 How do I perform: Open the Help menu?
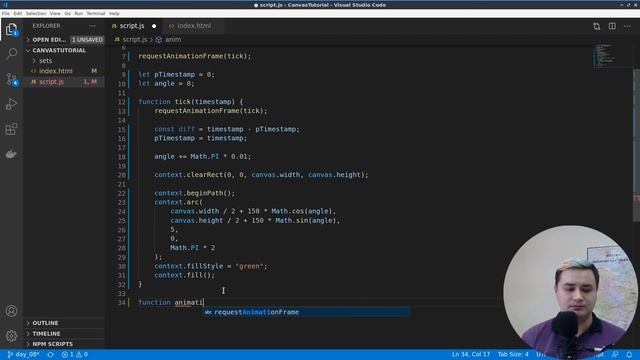(114, 13)
